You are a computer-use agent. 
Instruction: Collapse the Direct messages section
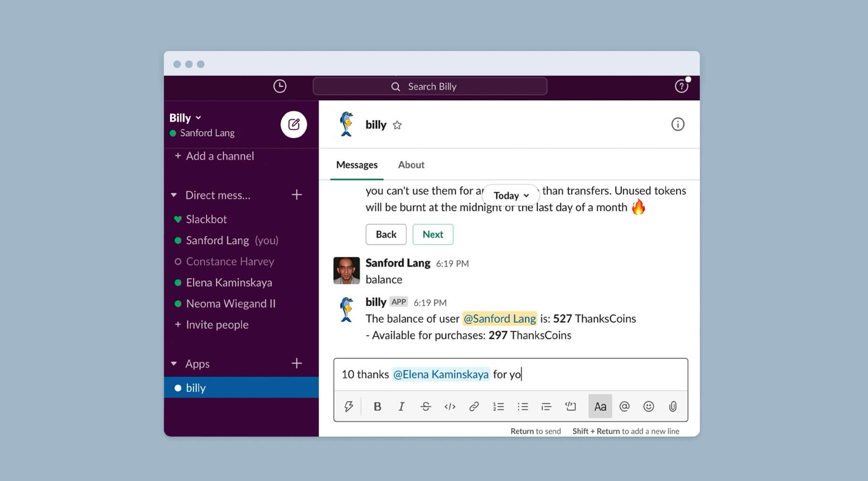click(174, 195)
